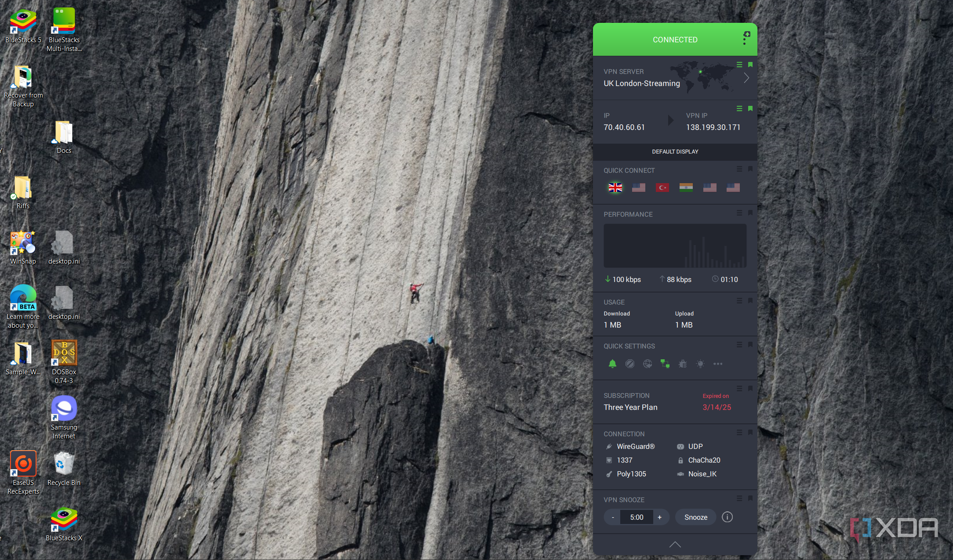Select the Sample_W desktop file icon

click(x=23, y=358)
